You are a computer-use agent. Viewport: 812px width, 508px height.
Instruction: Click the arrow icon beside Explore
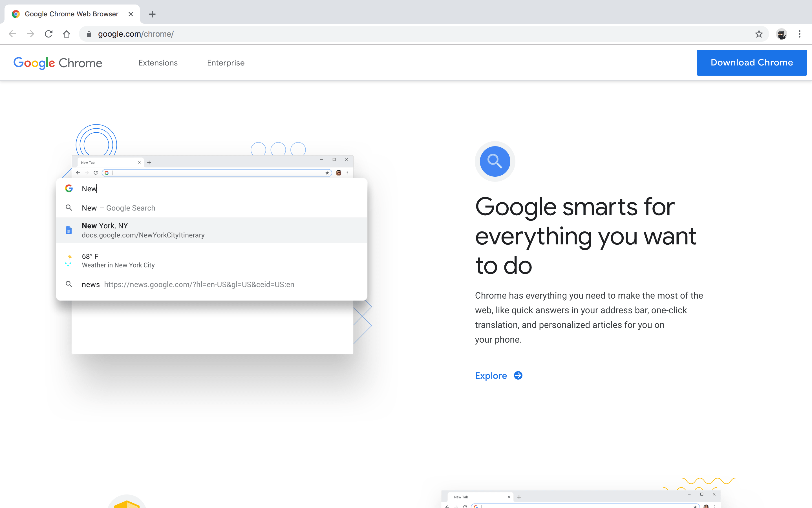coord(518,375)
